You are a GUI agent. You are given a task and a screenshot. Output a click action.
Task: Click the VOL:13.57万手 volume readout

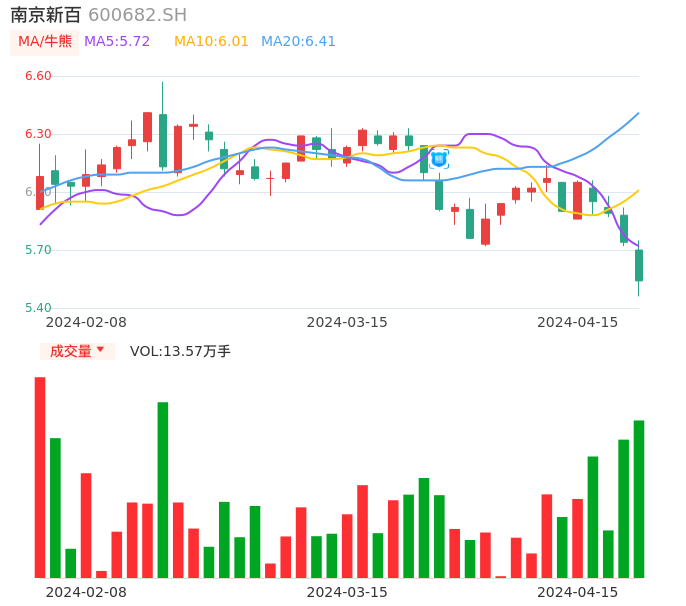pyautogui.click(x=180, y=351)
